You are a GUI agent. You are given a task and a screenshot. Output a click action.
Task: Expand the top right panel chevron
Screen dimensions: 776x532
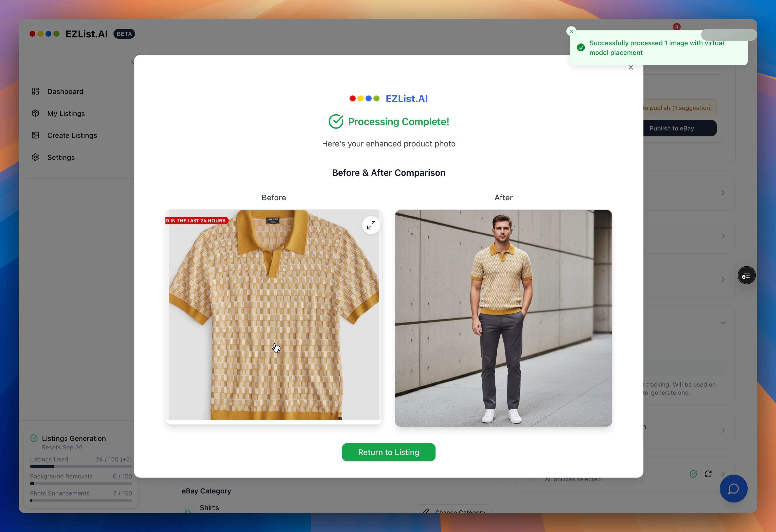723,193
